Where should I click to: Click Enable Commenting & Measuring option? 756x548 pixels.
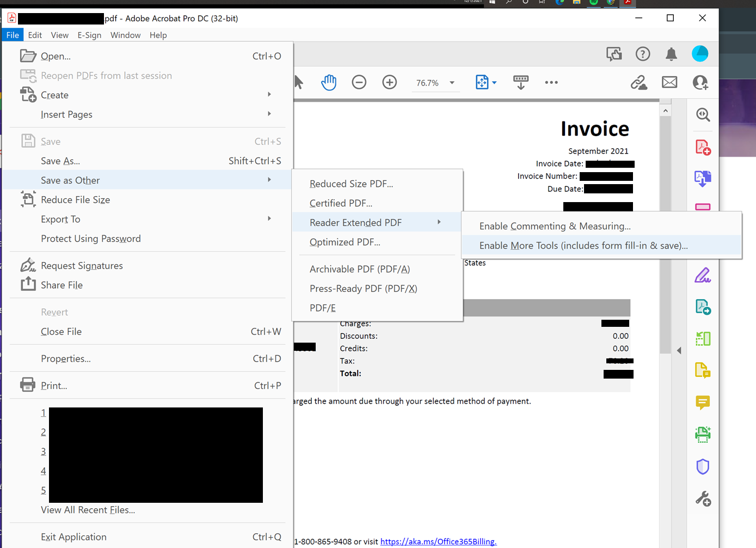point(555,226)
